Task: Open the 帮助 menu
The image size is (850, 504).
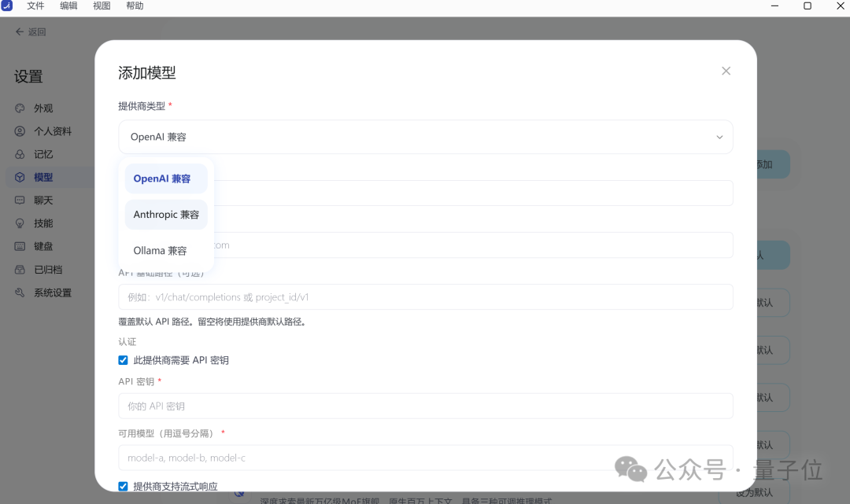Action: [x=135, y=6]
